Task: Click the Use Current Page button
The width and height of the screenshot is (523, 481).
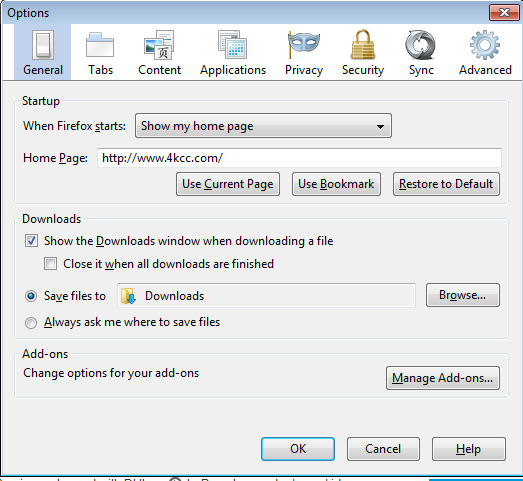Action: click(x=228, y=184)
